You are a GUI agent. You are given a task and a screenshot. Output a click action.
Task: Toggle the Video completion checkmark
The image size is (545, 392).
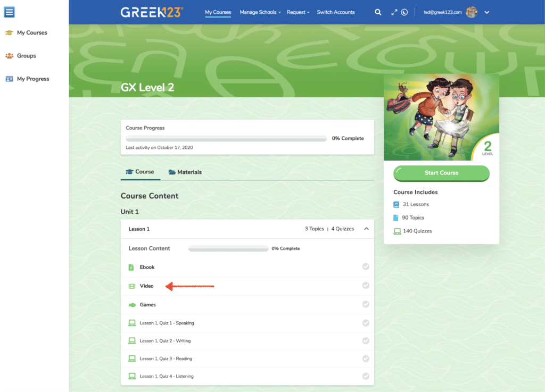366,286
